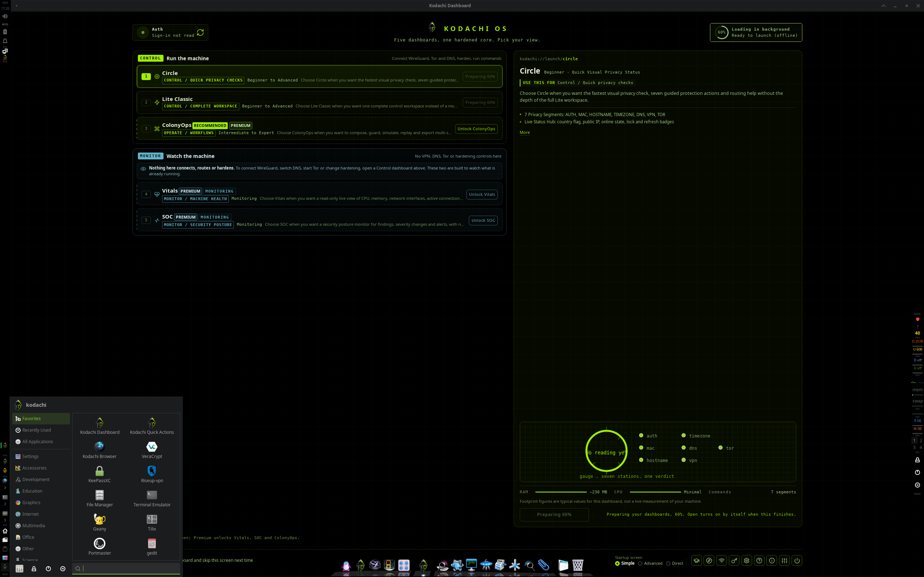Open the question mark help icon
Image resolution: width=924 pixels, height=577 pixels.
point(759,560)
